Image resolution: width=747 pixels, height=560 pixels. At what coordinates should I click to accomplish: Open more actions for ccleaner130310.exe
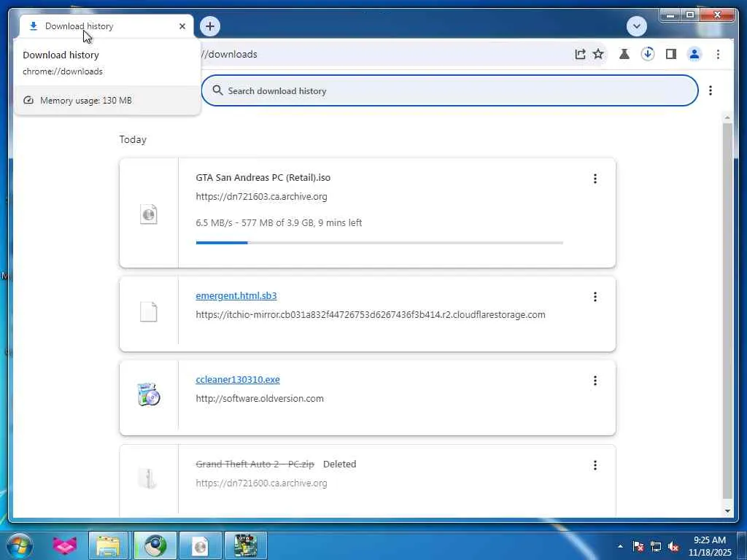coord(595,381)
